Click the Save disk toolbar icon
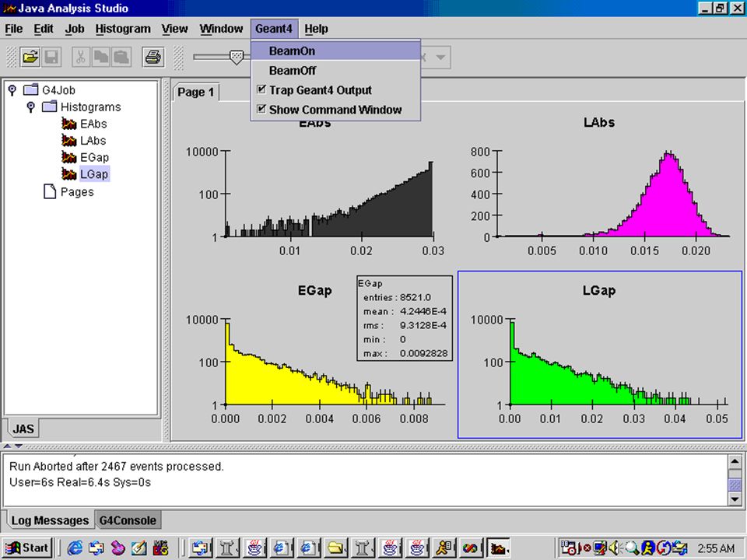747x560 pixels. click(51, 57)
